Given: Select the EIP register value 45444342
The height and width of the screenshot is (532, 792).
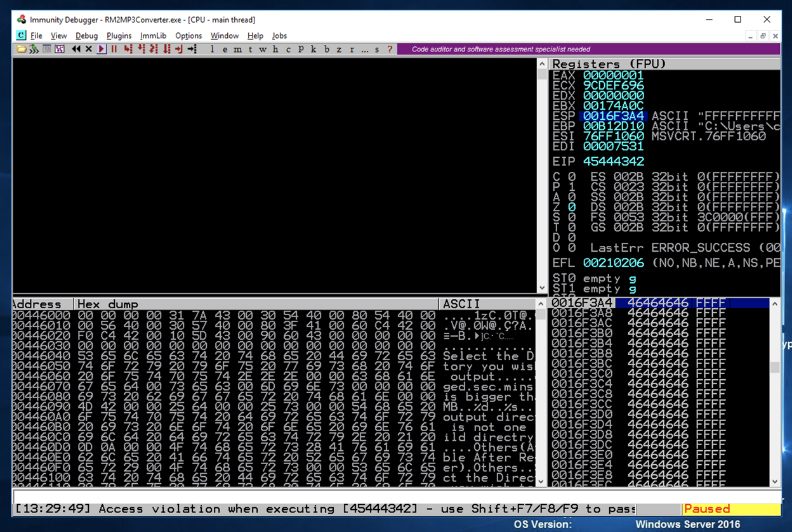Looking at the screenshot, I should 614,161.
